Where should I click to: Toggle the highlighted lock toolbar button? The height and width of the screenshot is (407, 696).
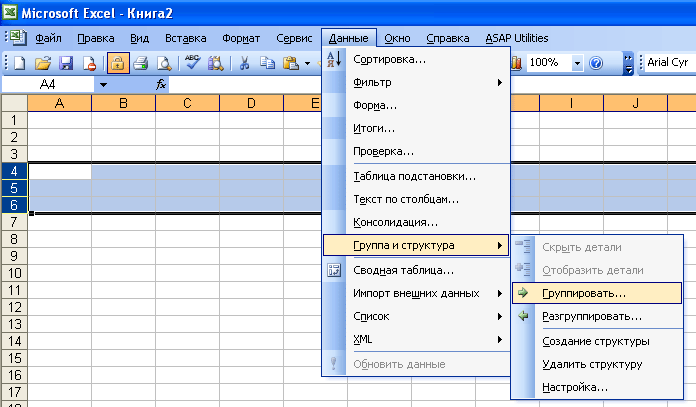tap(118, 63)
